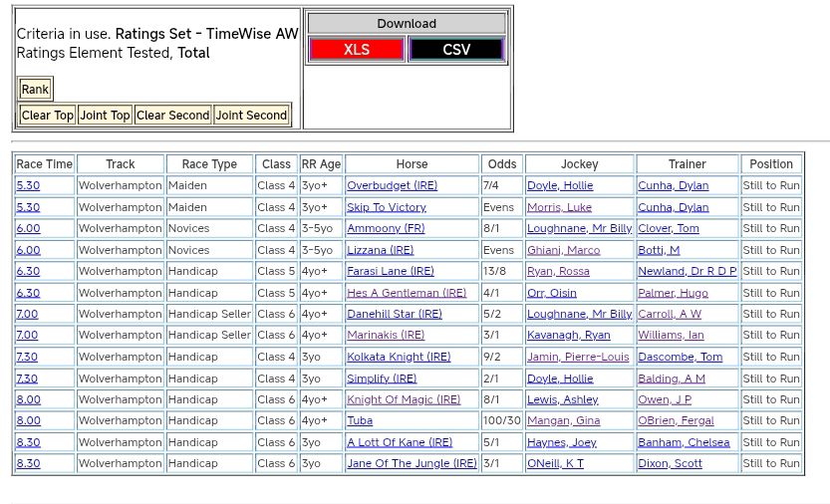This screenshot has height=504, width=830.
Task: Select the Clear Second filter
Action: pyautogui.click(x=172, y=116)
